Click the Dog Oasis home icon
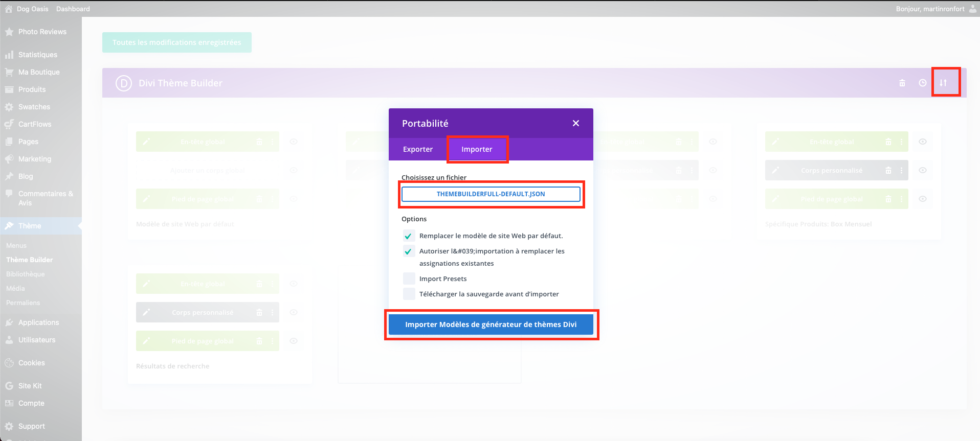 tap(9, 9)
